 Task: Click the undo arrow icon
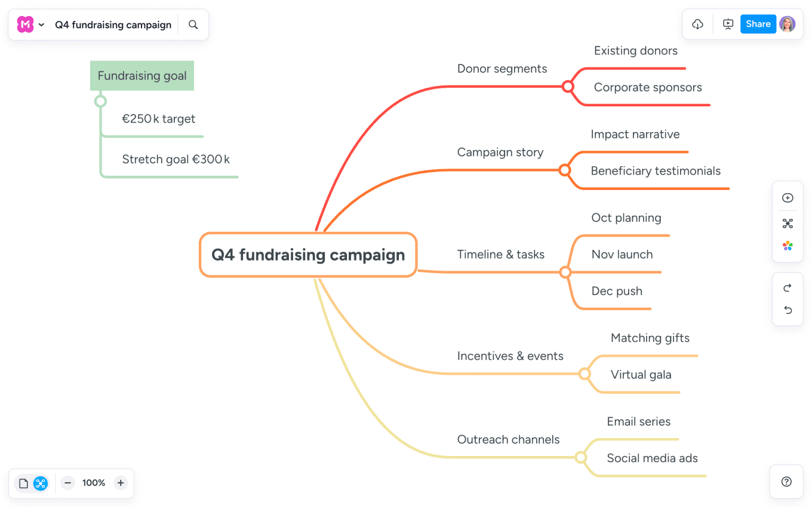[788, 310]
